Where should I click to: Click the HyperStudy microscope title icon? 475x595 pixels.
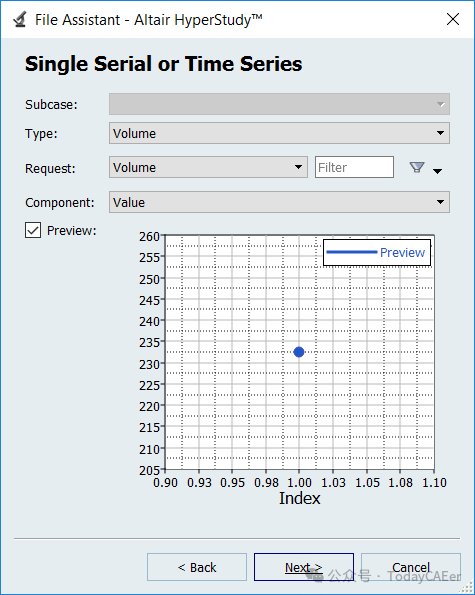pyautogui.click(x=20, y=19)
